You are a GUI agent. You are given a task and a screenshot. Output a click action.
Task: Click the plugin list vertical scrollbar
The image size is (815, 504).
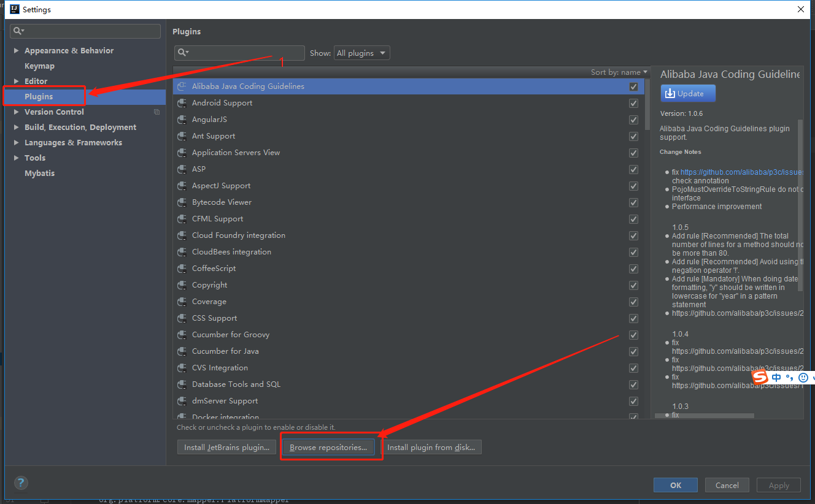click(x=647, y=104)
